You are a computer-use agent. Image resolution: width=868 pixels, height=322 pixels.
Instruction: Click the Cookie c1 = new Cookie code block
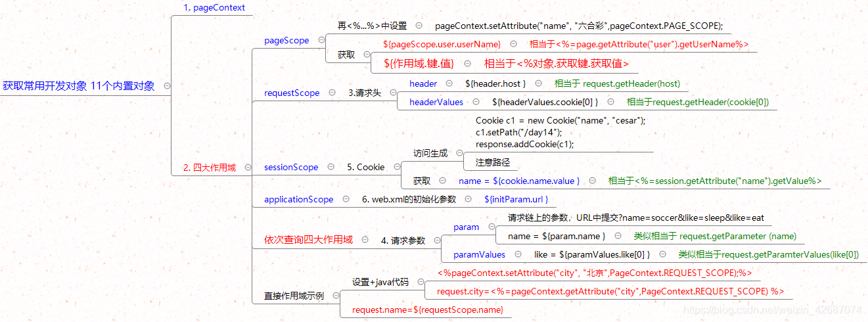point(561,132)
